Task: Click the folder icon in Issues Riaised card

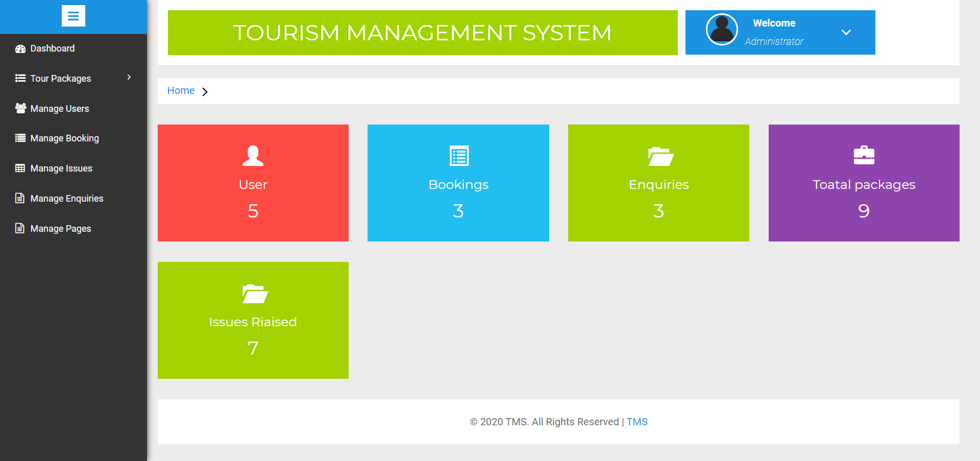Action: pos(255,294)
